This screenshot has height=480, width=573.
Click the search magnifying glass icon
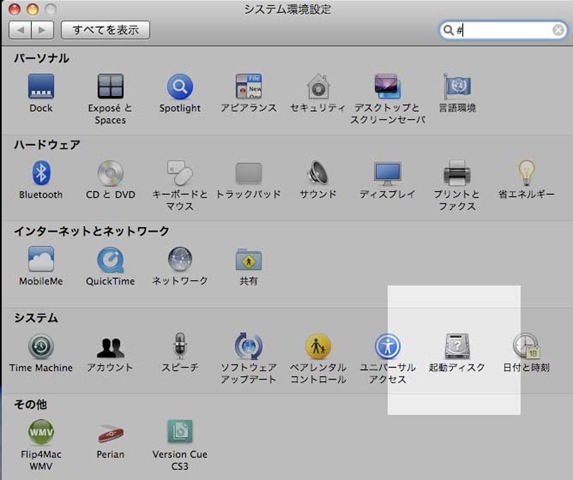click(x=448, y=30)
